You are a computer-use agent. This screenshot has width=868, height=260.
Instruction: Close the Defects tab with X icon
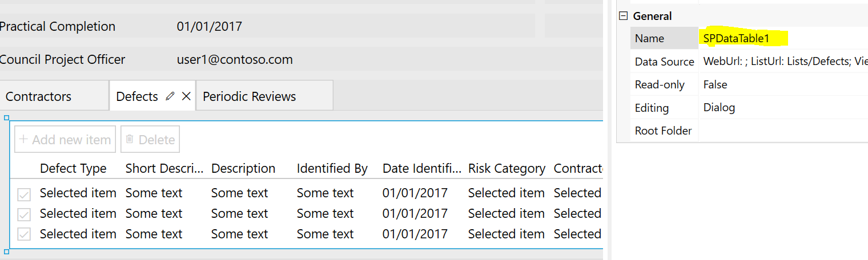186,96
